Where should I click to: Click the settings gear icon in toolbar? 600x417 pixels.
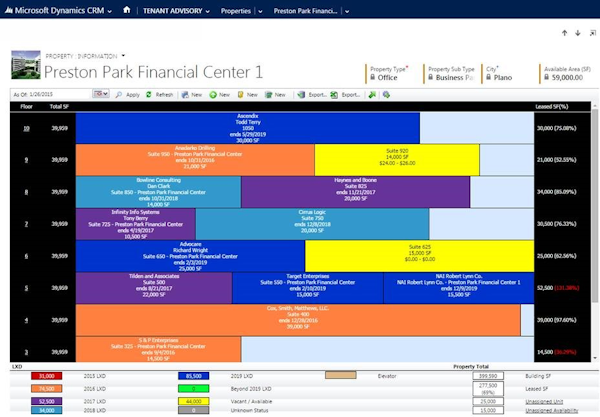(384, 94)
